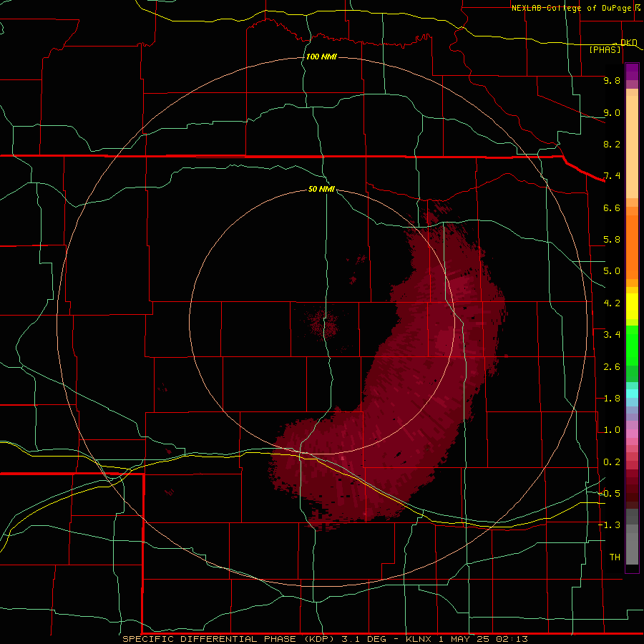This screenshot has height=644, width=644.
Task: Select the bright green swatch on the color bar
Action: tap(632, 346)
